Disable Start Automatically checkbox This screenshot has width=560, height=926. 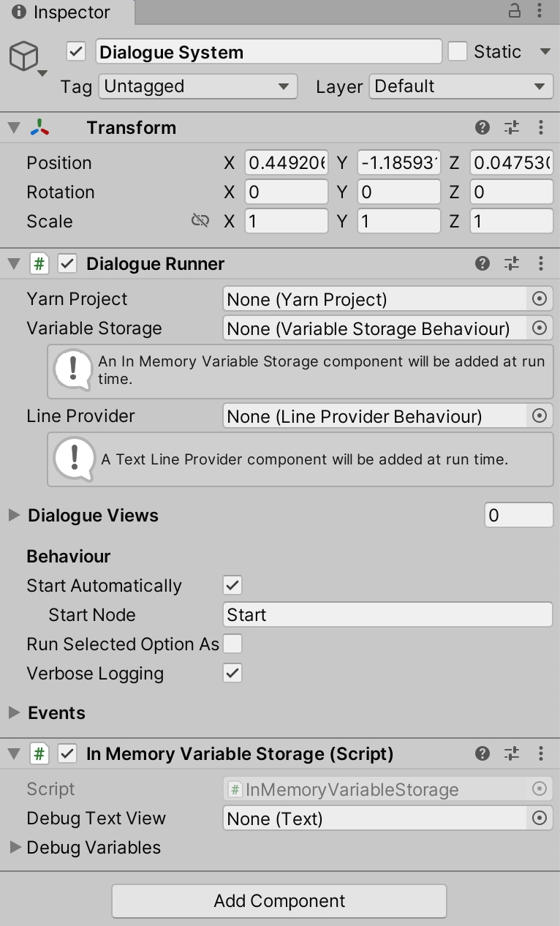(232, 586)
